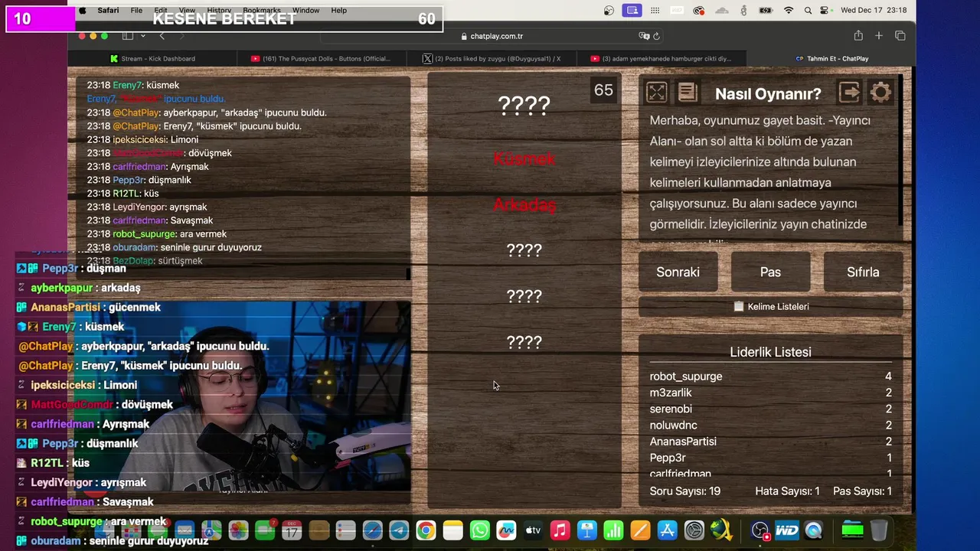The image size is (980, 551).
Task: Select serenobi in the leaderboard
Action: [x=671, y=409]
